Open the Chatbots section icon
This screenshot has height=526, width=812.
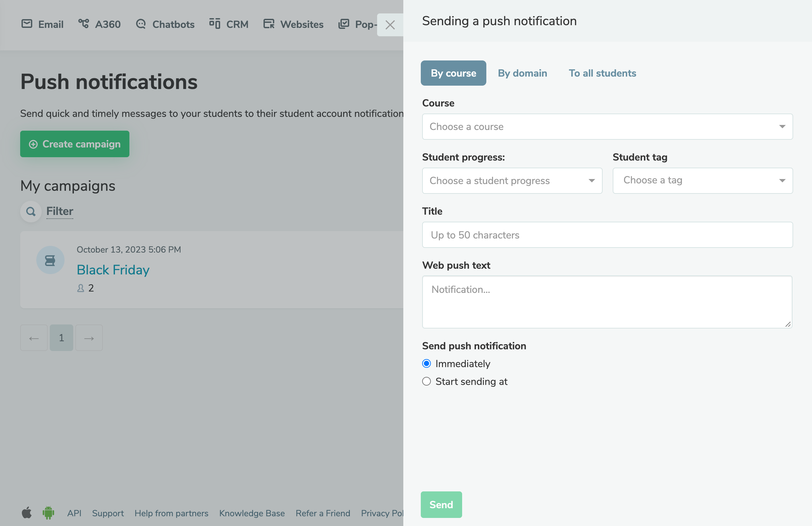tap(141, 24)
